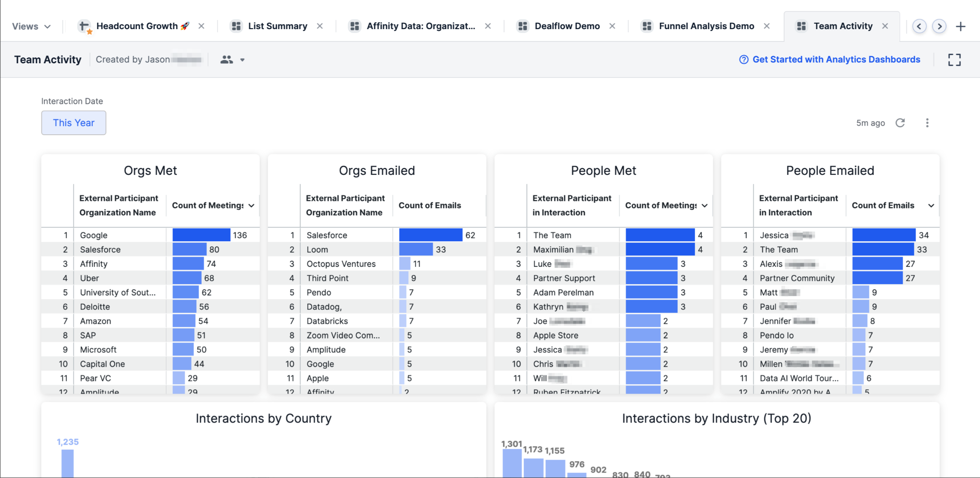The image size is (980, 478).
Task: Refresh the Team Activity dashboard data
Action: (900, 122)
